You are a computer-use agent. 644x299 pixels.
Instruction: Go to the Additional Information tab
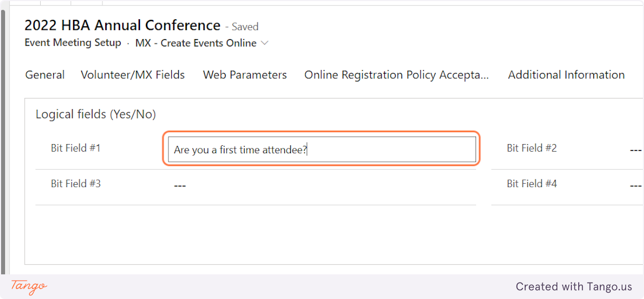click(x=566, y=75)
